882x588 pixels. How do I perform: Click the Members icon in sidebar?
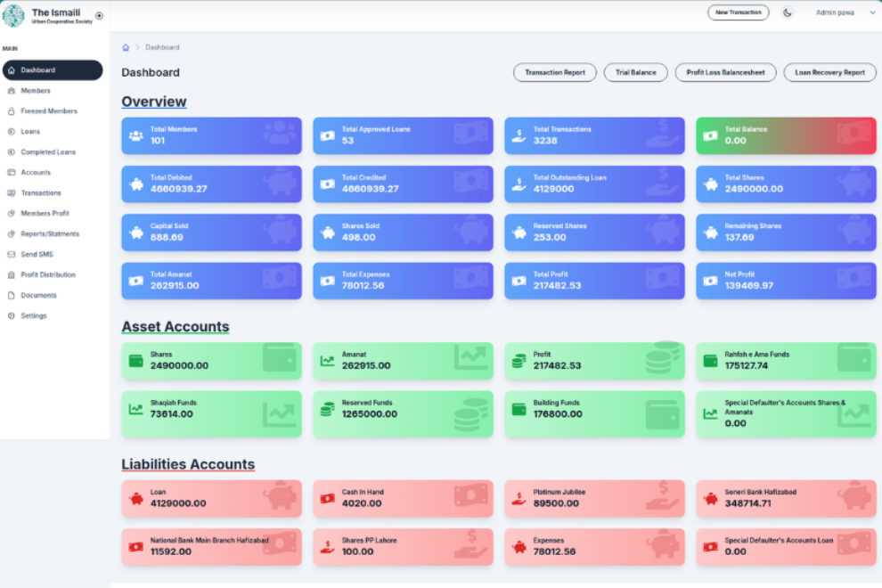[11, 91]
